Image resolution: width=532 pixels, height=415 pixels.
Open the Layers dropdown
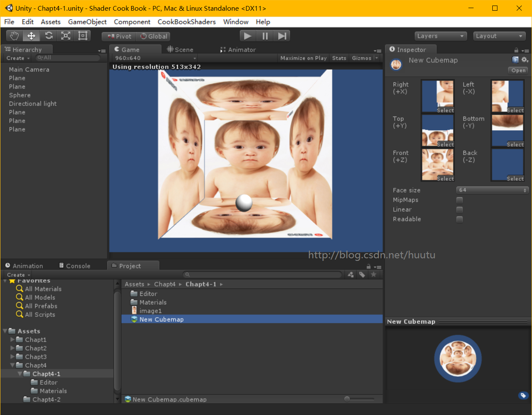tap(441, 36)
